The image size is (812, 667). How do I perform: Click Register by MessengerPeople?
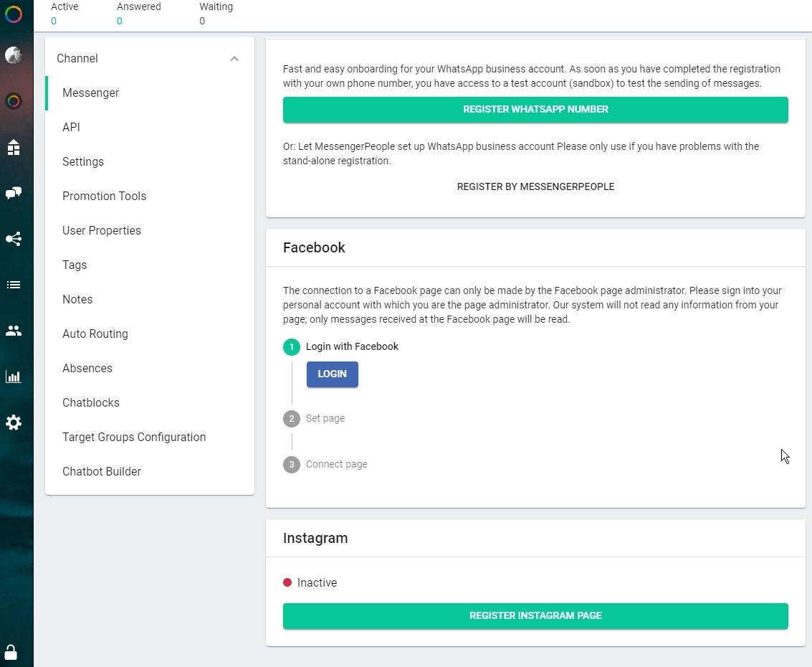(x=535, y=186)
